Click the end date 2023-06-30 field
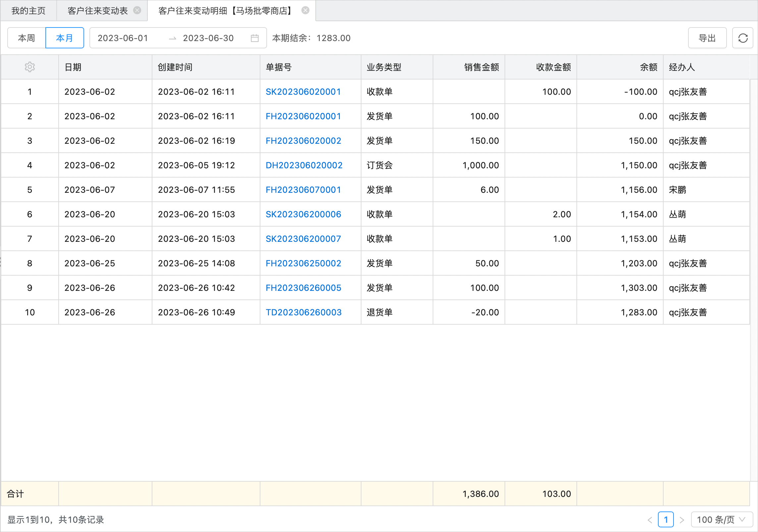The image size is (758, 532). 208,38
